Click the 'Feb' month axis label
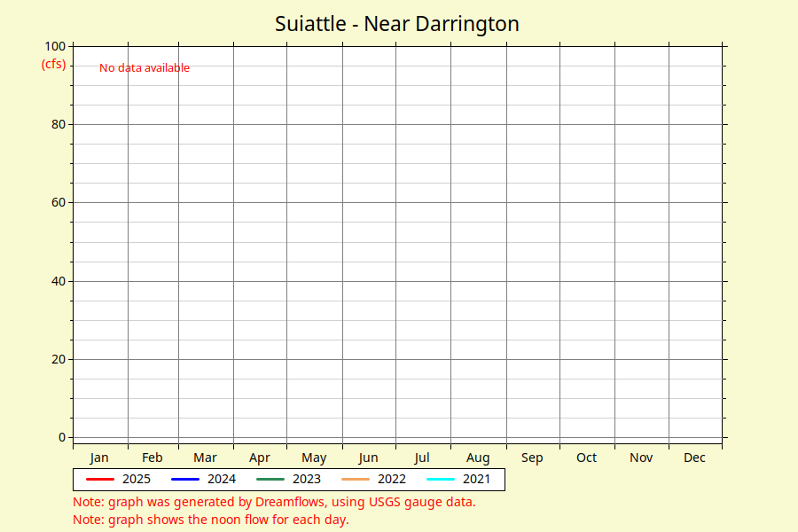The width and height of the screenshot is (798, 532). pos(153,458)
